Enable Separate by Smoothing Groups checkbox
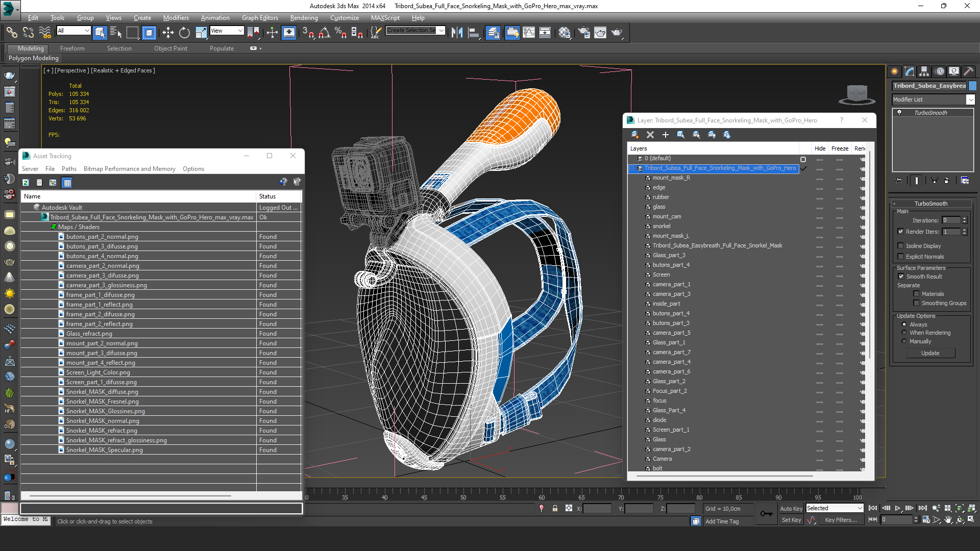The height and width of the screenshot is (551, 980). [x=917, y=303]
